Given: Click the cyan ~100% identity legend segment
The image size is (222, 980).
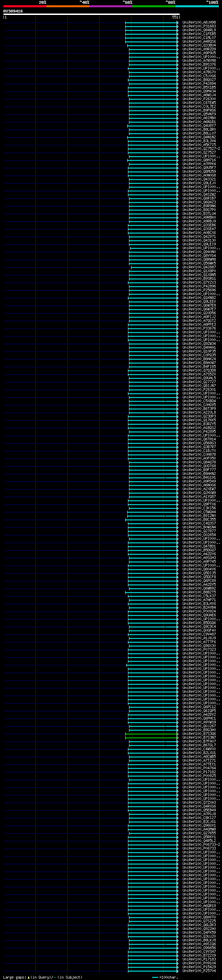Looking at the screenshot, I should (x=197, y=6).
